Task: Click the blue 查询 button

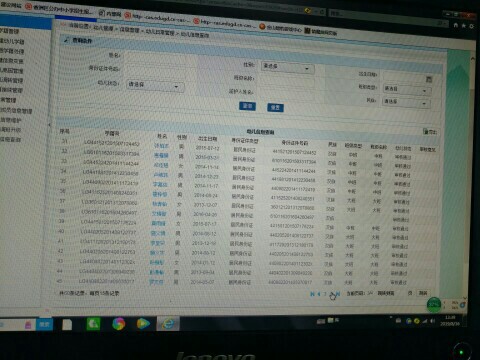Action: (247, 106)
